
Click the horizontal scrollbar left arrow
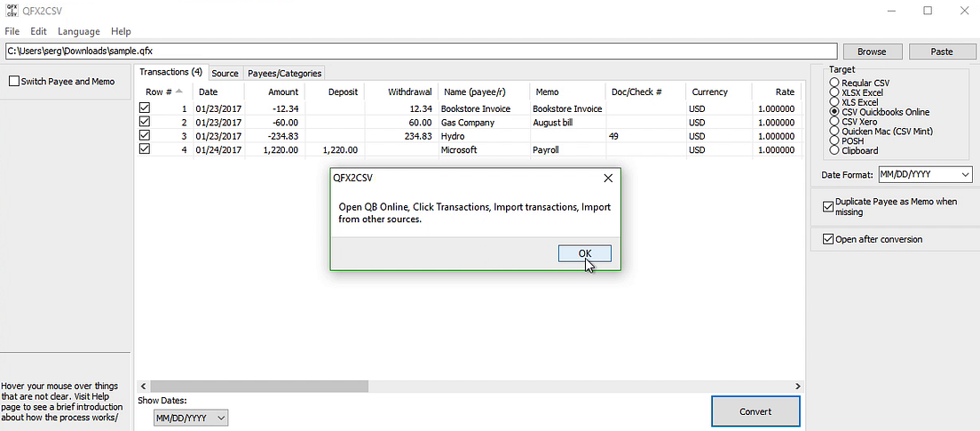[x=143, y=387]
